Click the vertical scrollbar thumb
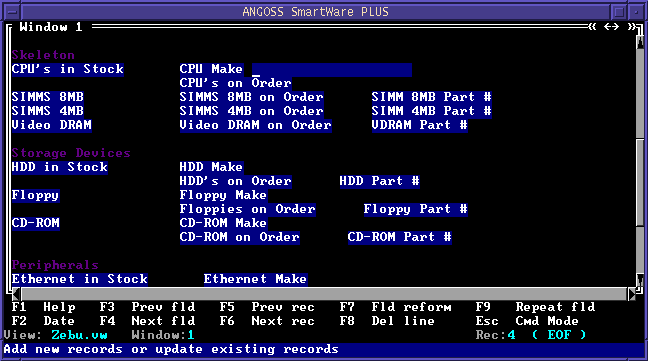The height and width of the screenshot is (361, 648). point(640,182)
